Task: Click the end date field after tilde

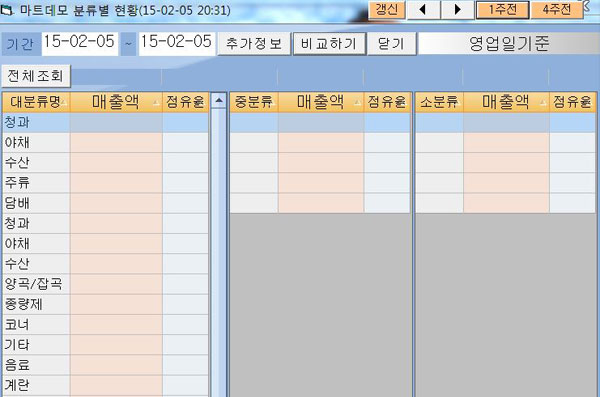Action: 177,44
